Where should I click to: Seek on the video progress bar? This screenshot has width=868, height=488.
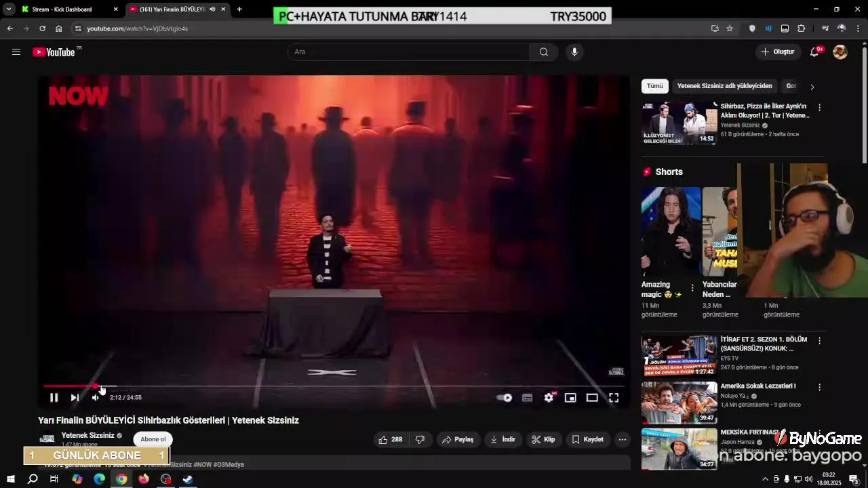(x=332, y=386)
